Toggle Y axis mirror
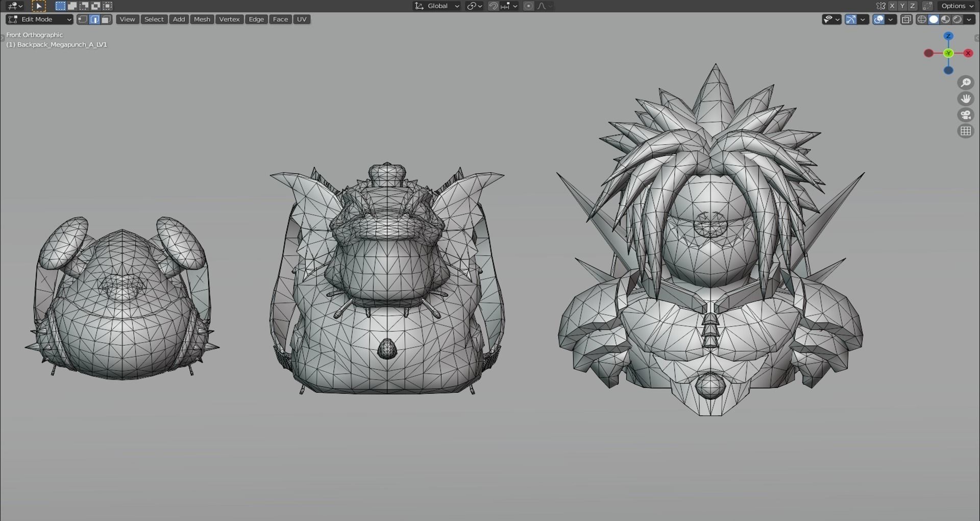 pyautogui.click(x=902, y=6)
